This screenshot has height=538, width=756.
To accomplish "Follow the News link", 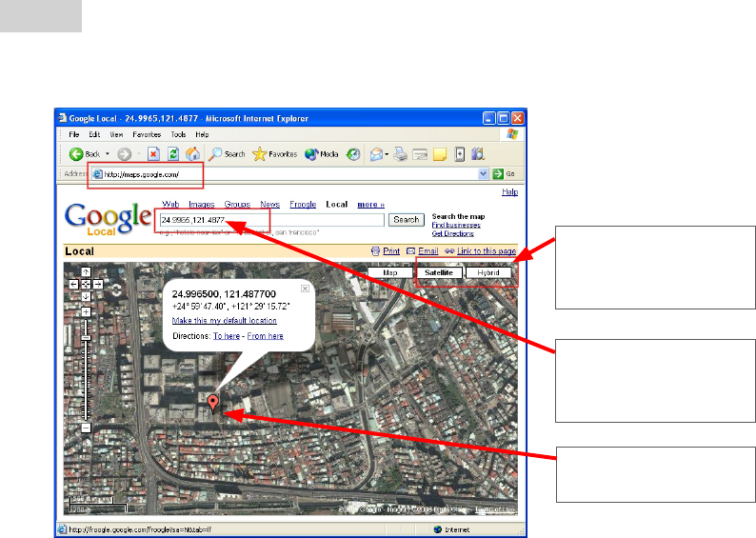I will [x=270, y=205].
